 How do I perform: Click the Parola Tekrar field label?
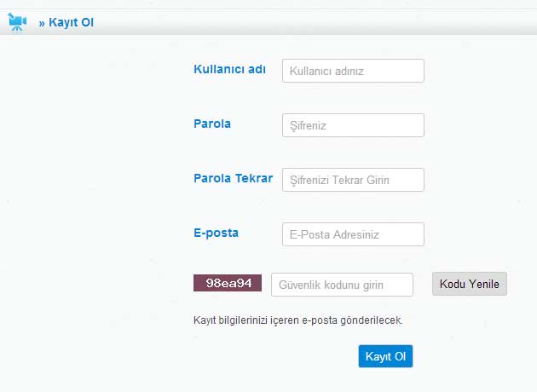[x=233, y=178]
